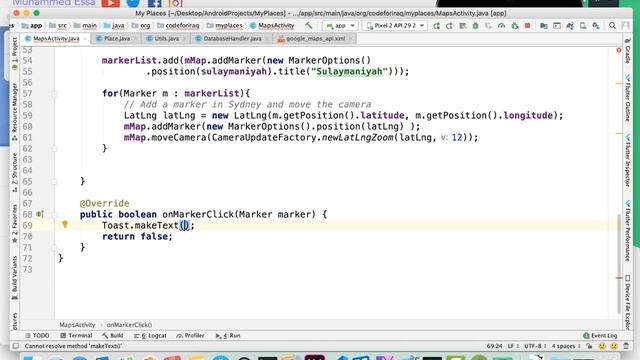Click the memory trash icon in status bar

click(626, 346)
